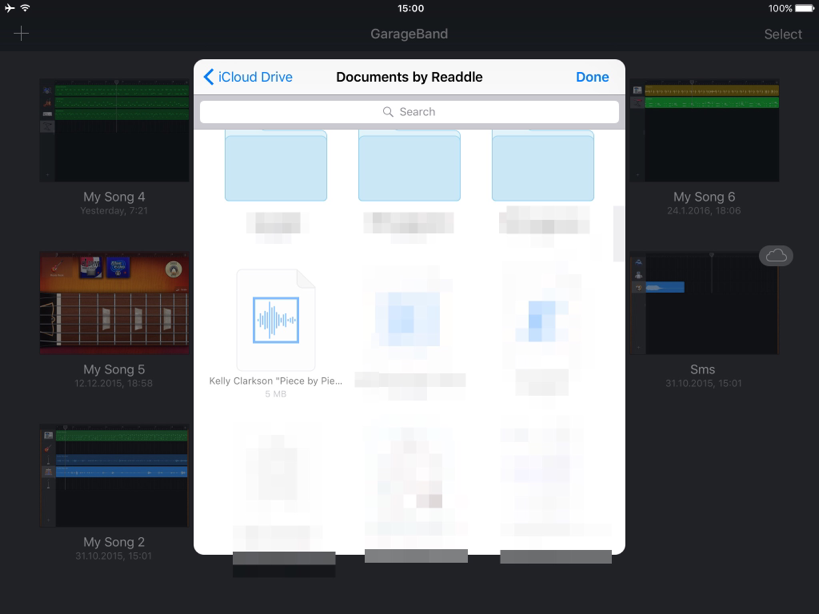The image size is (819, 614).
Task: Tap the plus icon to create a new song
Action: 21,34
